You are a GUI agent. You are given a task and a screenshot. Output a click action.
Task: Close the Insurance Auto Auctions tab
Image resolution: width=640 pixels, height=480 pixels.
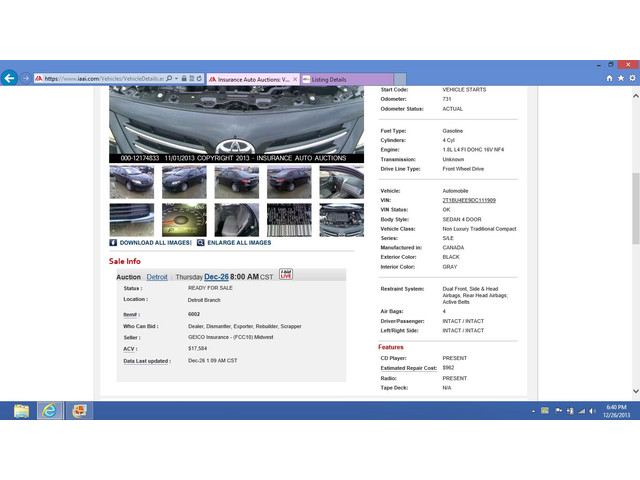[x=295, y=79]
